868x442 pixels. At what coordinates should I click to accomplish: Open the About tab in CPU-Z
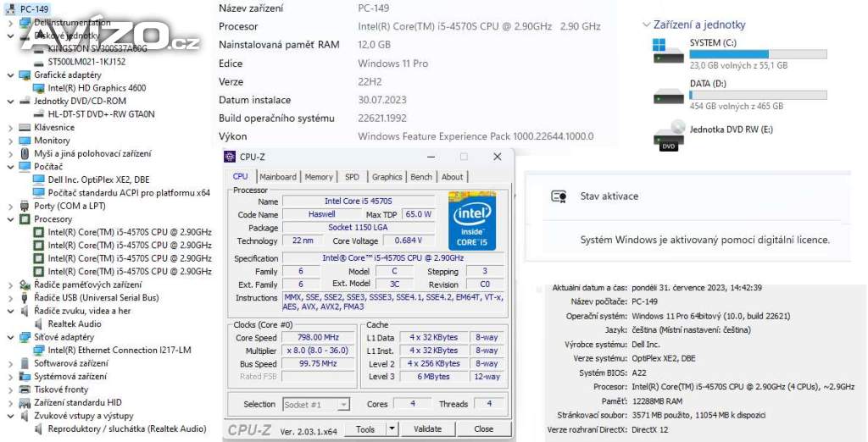click(453, 177)
